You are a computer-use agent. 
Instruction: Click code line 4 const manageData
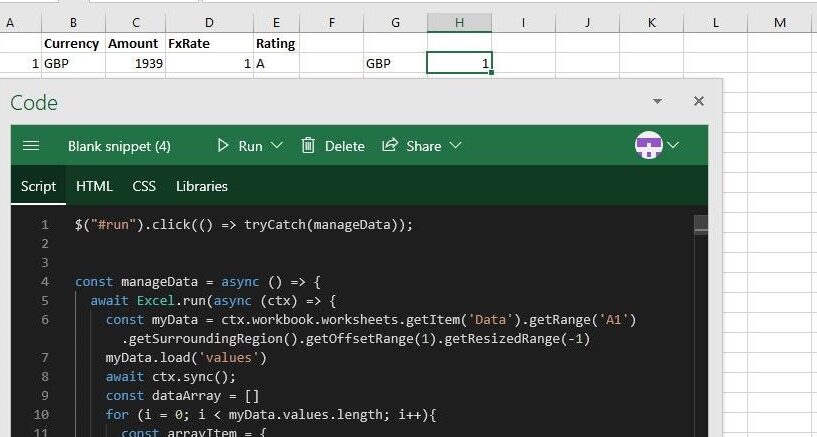point(198,282)
